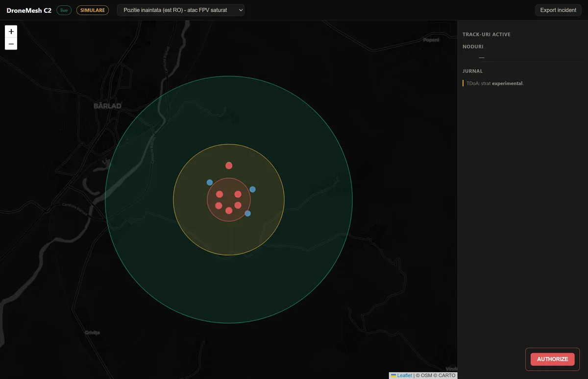Click the BÂRLAD city label on map
The height and width of the screenshot is (379, 588).
[107, 105]
